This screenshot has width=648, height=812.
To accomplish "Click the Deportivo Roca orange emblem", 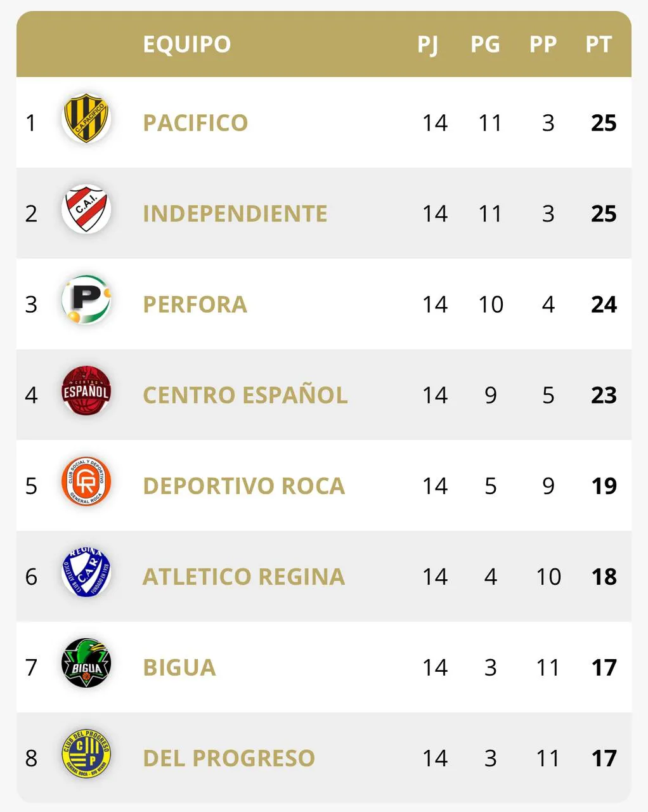I will 86,482.
